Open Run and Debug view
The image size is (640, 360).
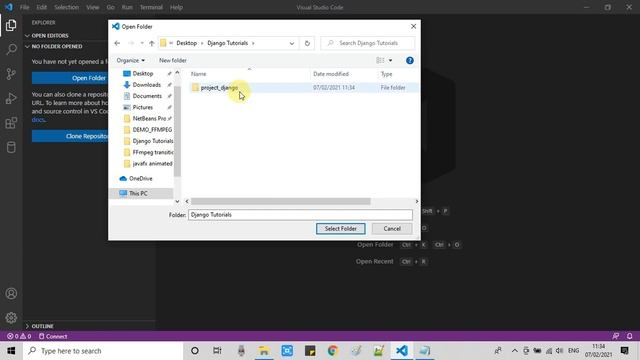(x=11, y=98)
